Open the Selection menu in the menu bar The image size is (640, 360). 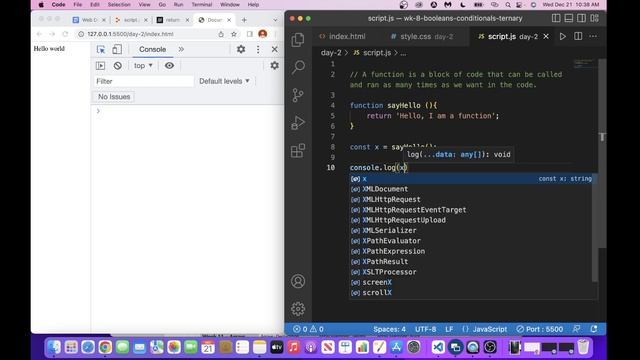119,4
